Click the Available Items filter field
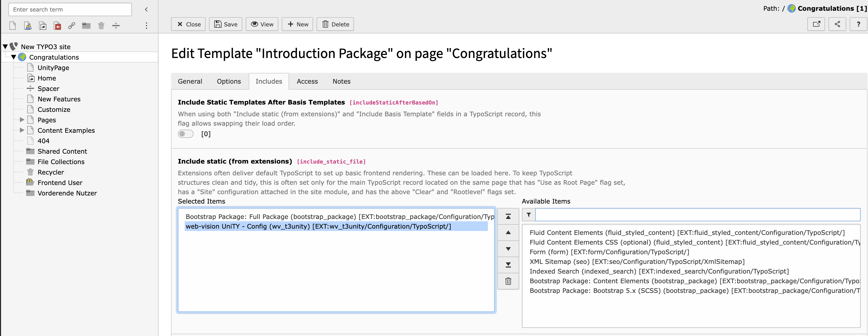The width and height of the screenshot is (868, 336). [697, 215]
